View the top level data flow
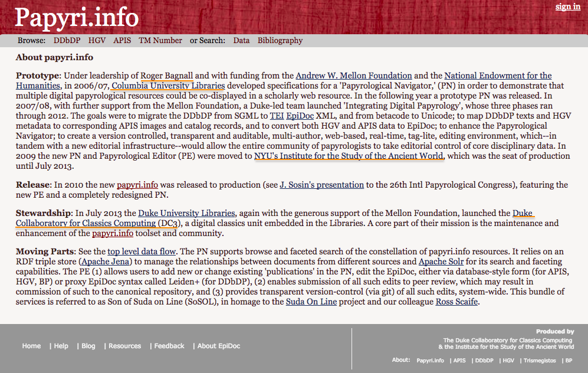 click(142, 252)
